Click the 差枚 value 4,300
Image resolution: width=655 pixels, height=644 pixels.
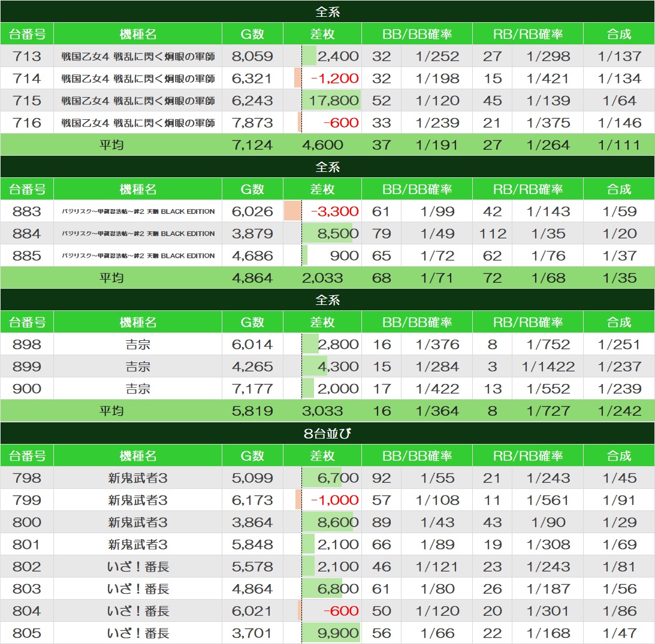(x=338, y=366)
